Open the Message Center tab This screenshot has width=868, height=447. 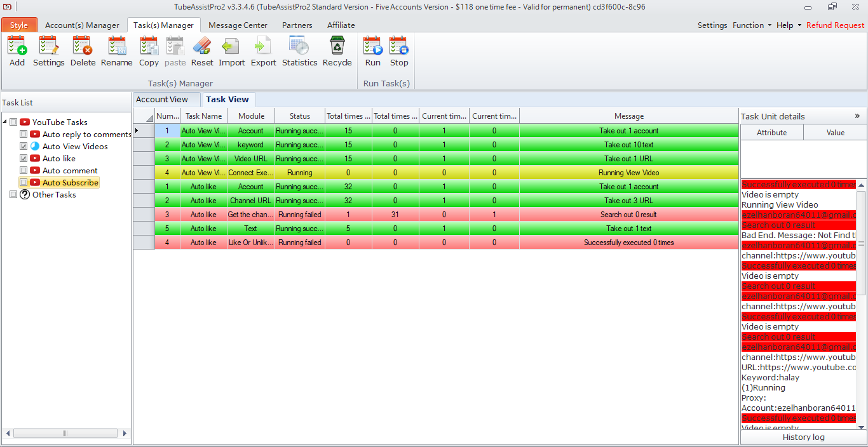coord(238,25)
